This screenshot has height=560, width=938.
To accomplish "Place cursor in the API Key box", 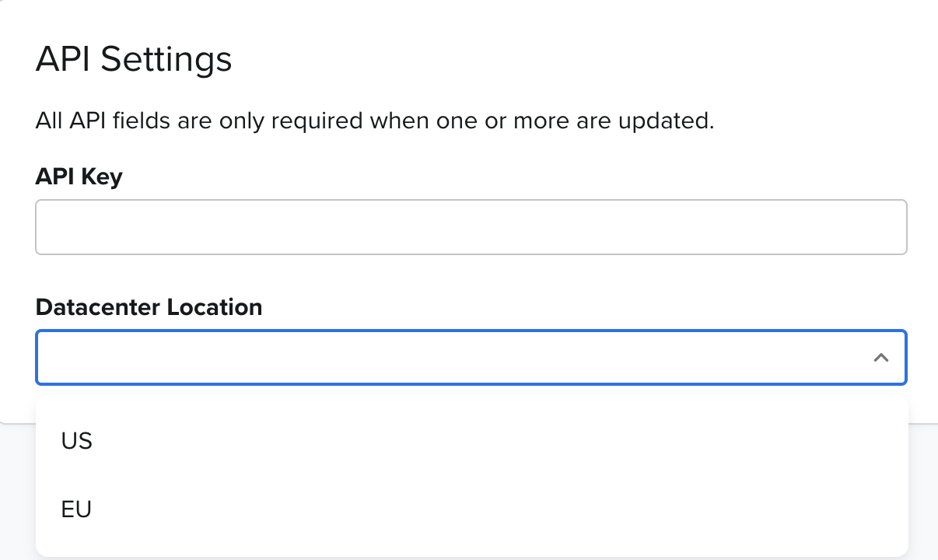I will [x=471, y=227].
